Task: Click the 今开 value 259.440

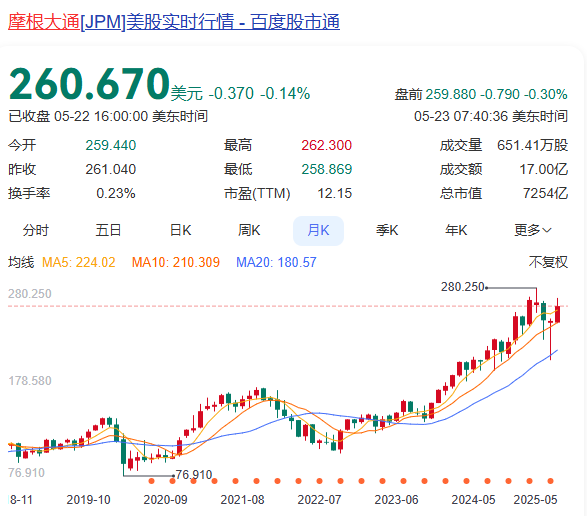Action: tap(111, 145)
